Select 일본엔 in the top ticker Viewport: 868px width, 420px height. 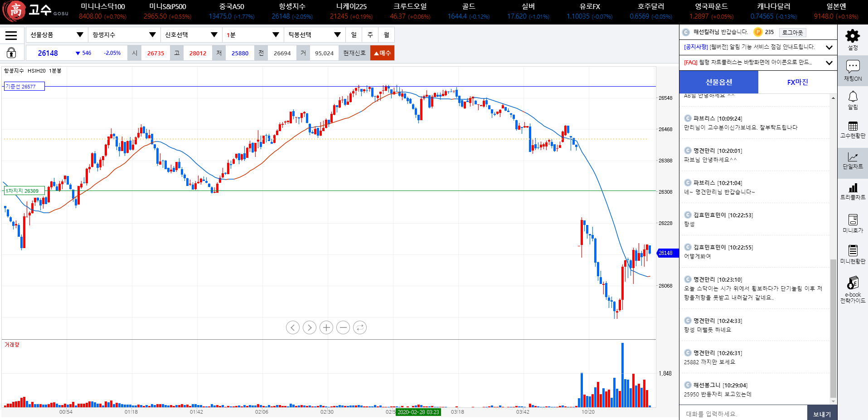[836, 11]
